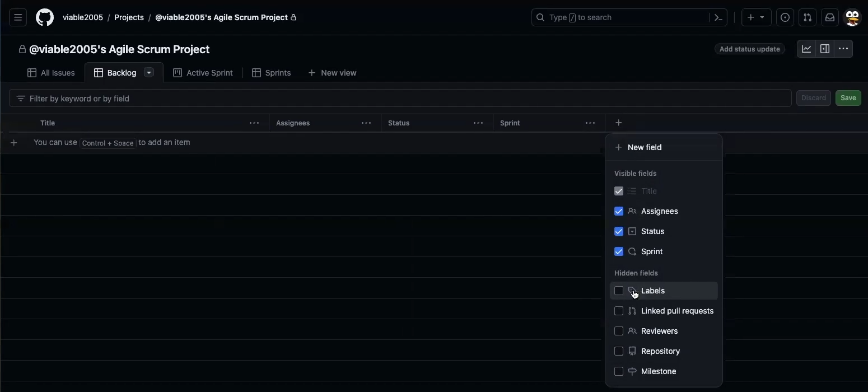Screen dimensions: 868x392
Task: Switch to the Sprints tab
Action: pyautogui.click(x=272, y=73)
